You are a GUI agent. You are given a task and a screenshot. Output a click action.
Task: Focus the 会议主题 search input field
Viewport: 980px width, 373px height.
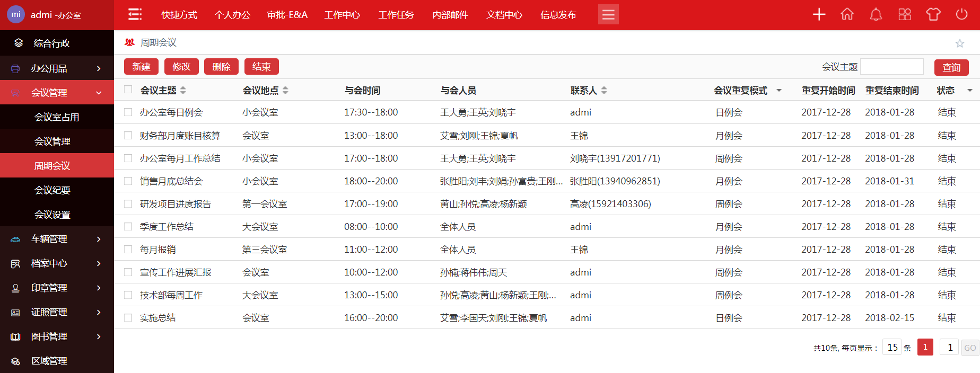click(x=891, y=67)
